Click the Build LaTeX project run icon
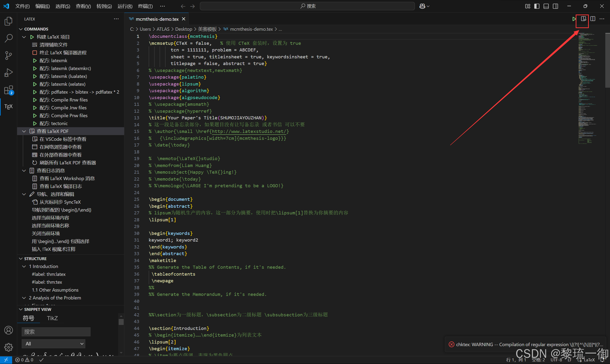This screenshot has height=364, width=610. (574, 19)
